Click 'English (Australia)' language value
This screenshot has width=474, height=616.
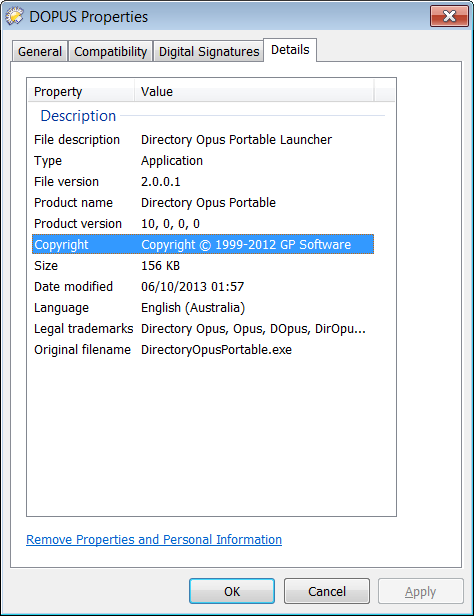pyautogui.click(x=193, y=308)
